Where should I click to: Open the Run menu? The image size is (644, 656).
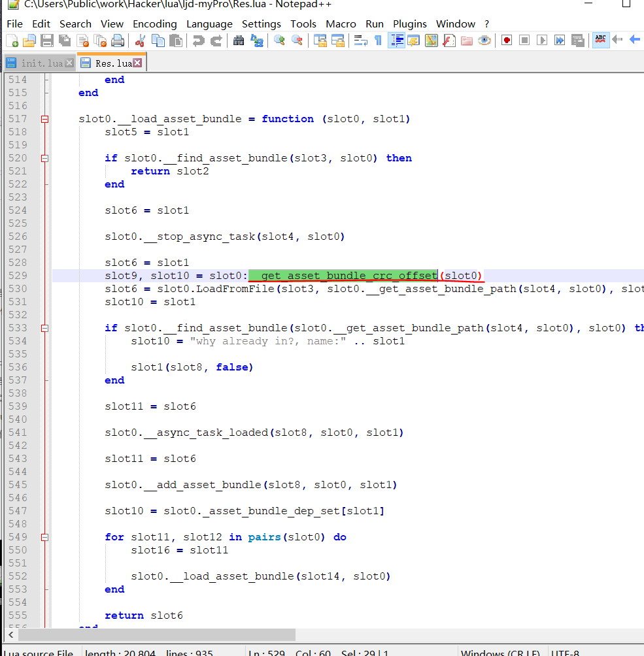pos(375,24)
